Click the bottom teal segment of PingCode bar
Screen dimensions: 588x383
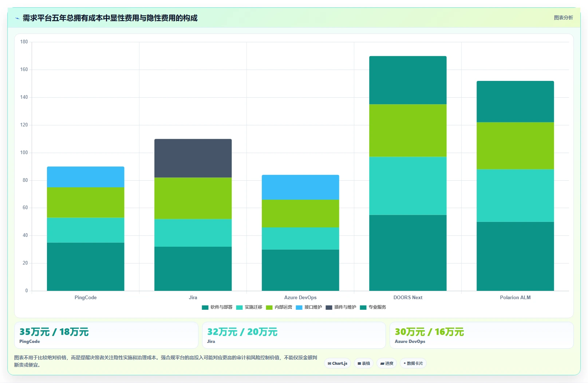[86, 267]
